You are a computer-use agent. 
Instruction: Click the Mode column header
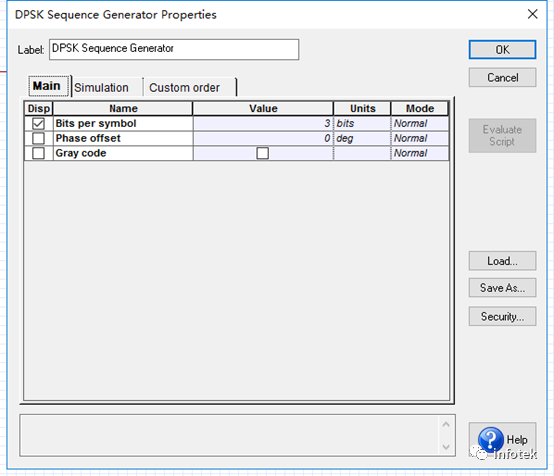point(420,108)
